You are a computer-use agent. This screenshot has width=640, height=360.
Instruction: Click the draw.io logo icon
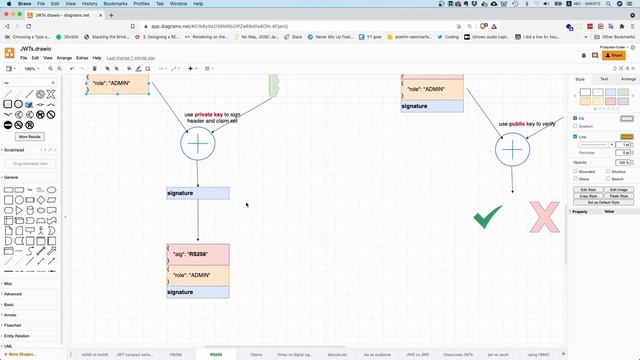[9, 53]
